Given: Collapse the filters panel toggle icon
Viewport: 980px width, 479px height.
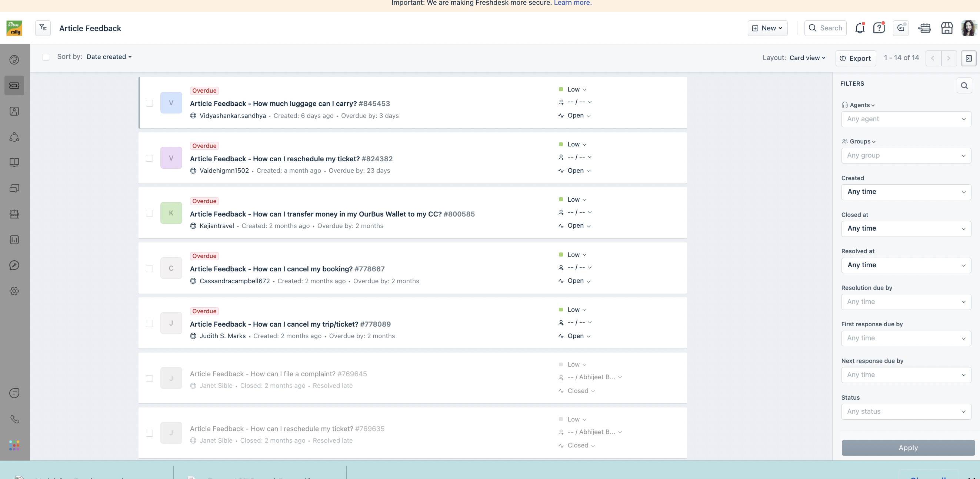Looking at the screenshot, I should click(x=968, y=58).
